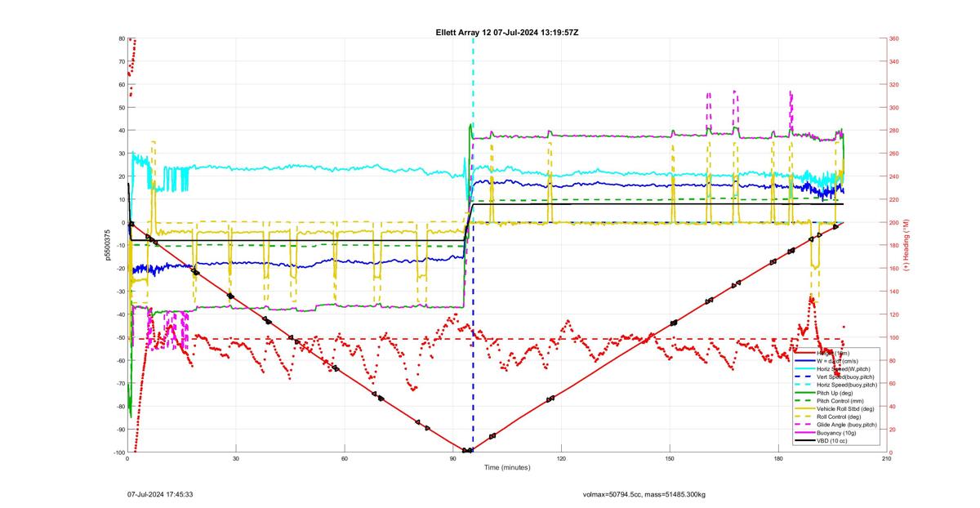980x508 pixels.
Task: Click the x-axis tick label '30'
Action: point(236,459)
